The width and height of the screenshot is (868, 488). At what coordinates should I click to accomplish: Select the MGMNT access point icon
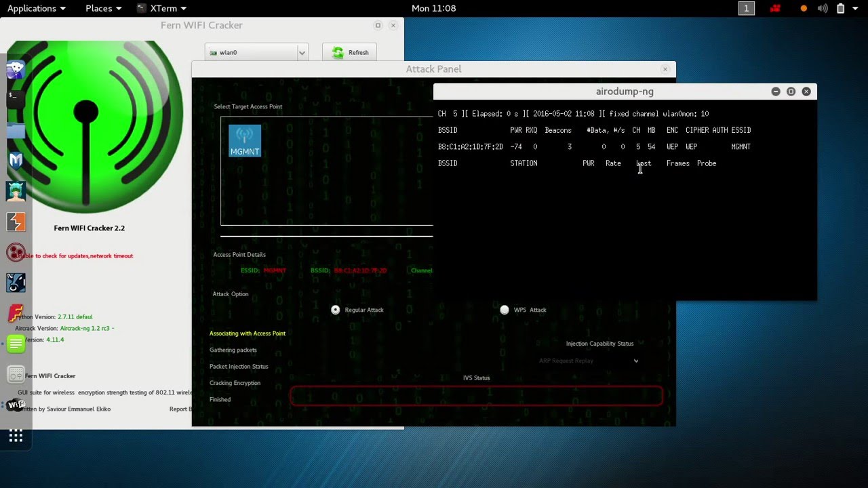pos(245,141)
